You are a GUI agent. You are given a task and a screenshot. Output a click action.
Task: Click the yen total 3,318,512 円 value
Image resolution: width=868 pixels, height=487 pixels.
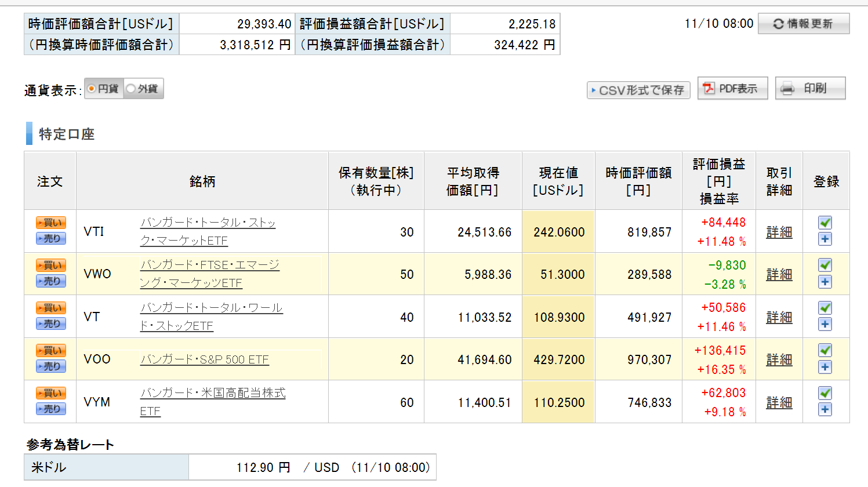(255, 45)
